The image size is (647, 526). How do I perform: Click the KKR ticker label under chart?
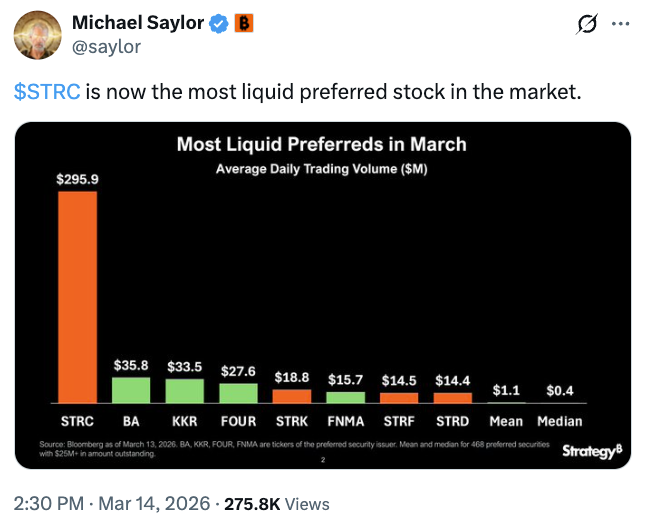(185, 421)
